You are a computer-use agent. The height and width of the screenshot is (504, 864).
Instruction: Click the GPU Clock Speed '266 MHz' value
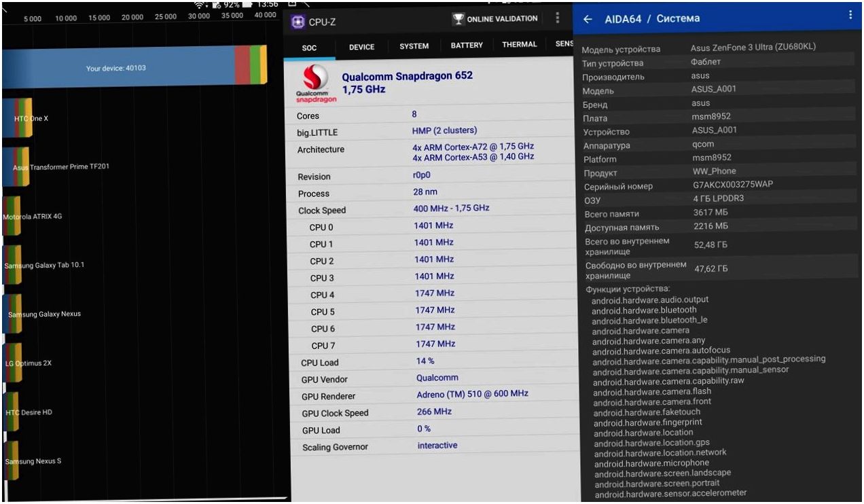point(434,412)
